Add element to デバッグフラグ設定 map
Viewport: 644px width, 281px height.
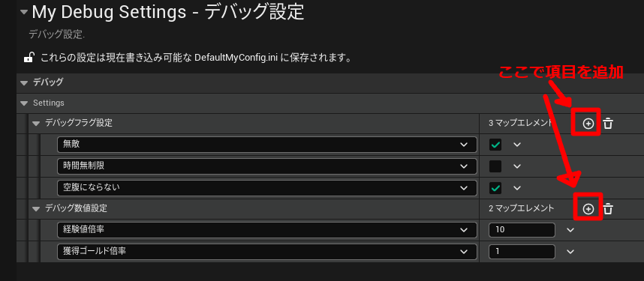click(x=588, y=123)
